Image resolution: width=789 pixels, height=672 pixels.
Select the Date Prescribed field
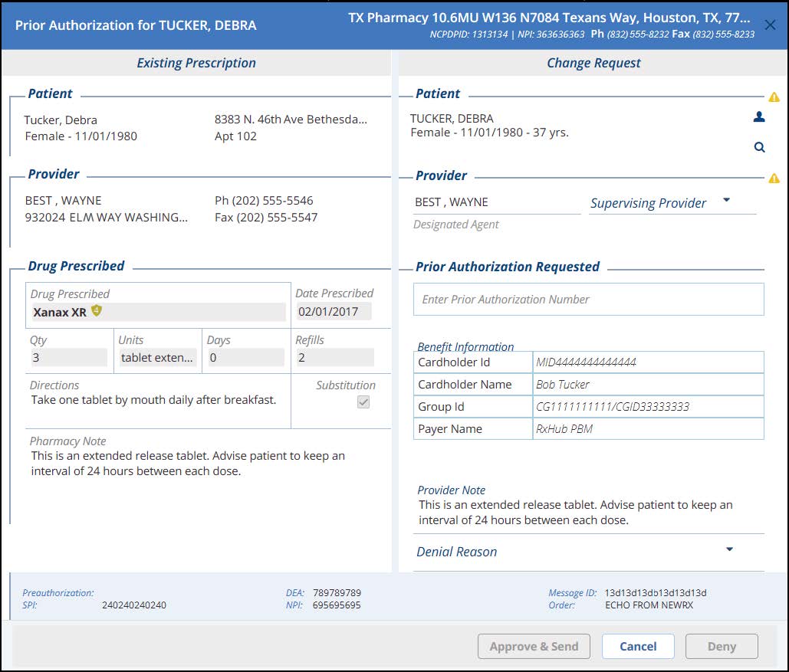(334, 312)
